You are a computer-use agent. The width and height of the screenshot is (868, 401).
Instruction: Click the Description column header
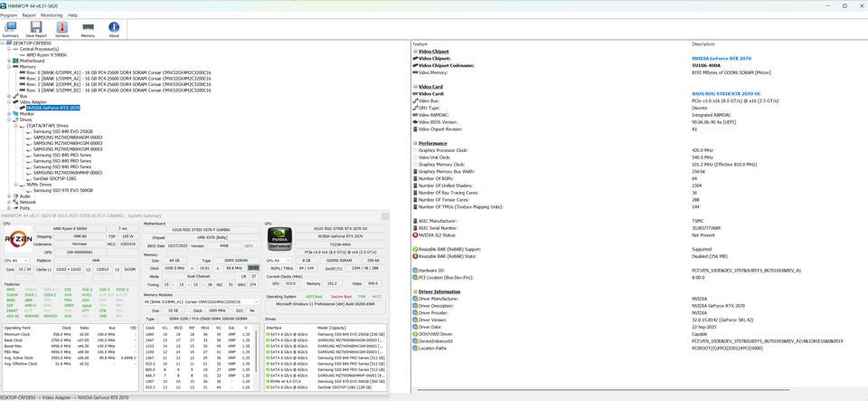703,43
